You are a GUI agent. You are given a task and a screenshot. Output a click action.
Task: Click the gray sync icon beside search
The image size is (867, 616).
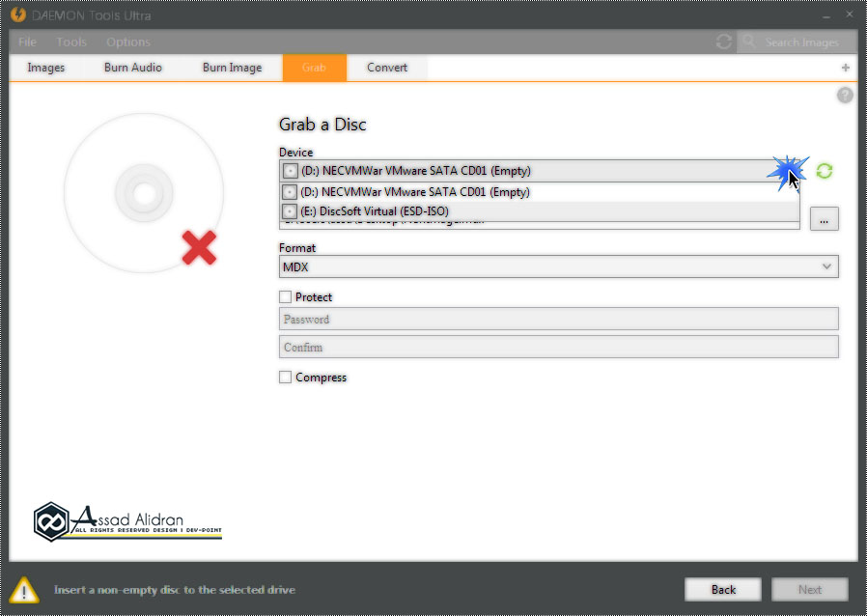724,42
